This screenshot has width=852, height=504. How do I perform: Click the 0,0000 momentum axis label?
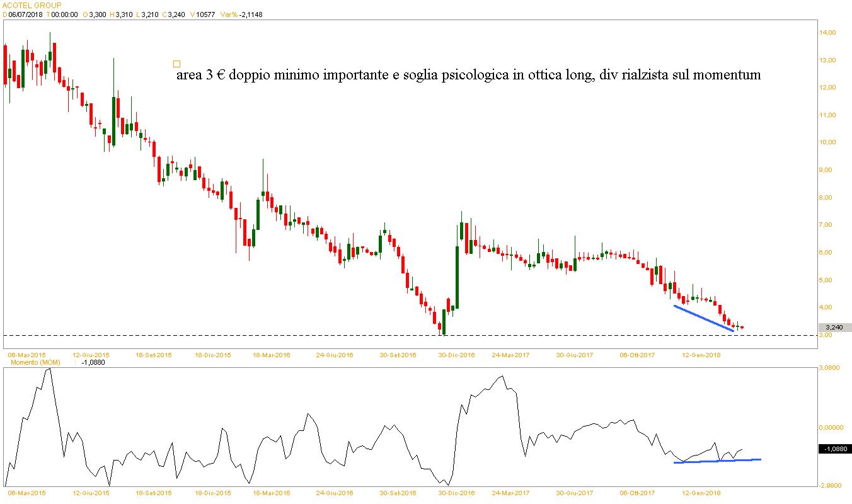(831, 427)
